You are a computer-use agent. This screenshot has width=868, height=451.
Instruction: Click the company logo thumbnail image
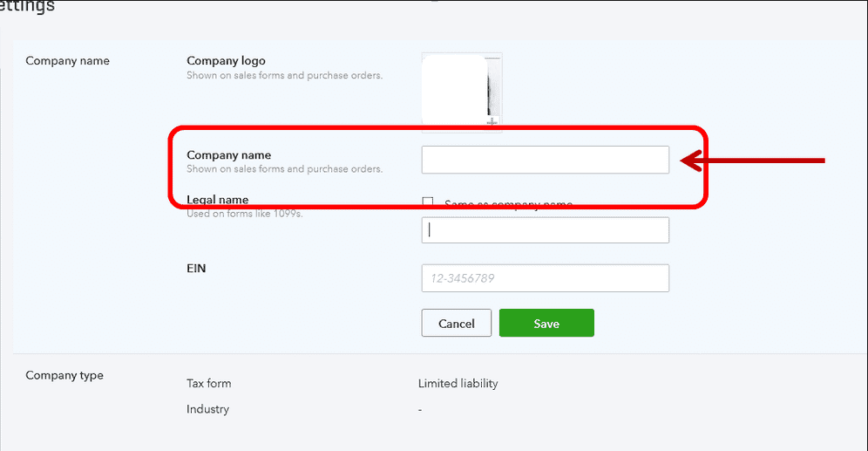click(462, 90)
